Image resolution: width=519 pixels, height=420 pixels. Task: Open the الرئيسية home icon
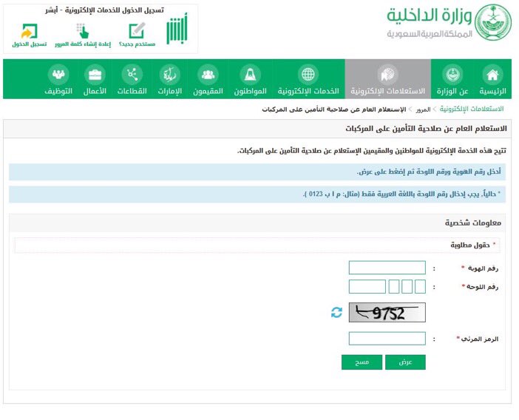click(492, 75)
